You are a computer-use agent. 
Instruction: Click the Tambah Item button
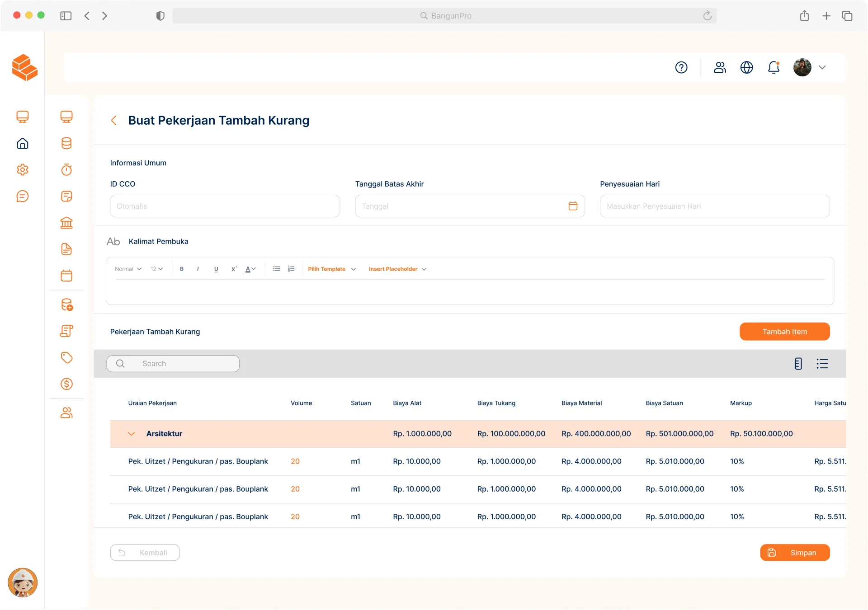coord(784,332)
